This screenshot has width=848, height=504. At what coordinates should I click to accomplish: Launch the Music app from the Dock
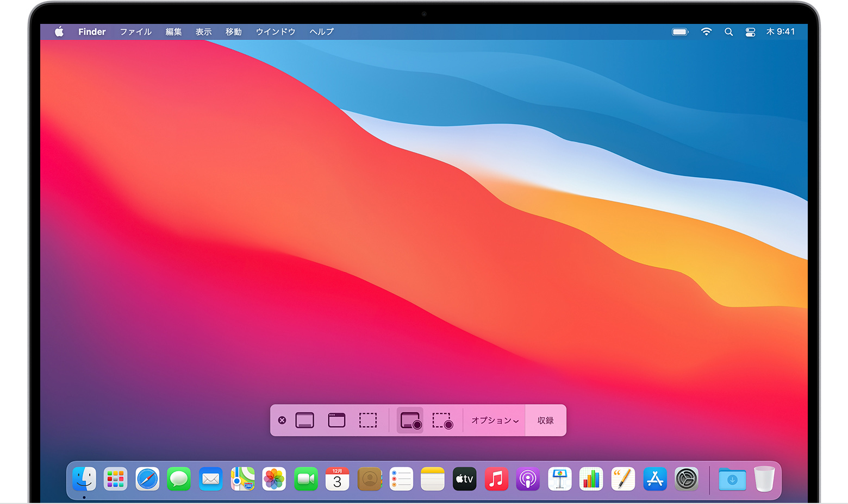pos(496,479)
